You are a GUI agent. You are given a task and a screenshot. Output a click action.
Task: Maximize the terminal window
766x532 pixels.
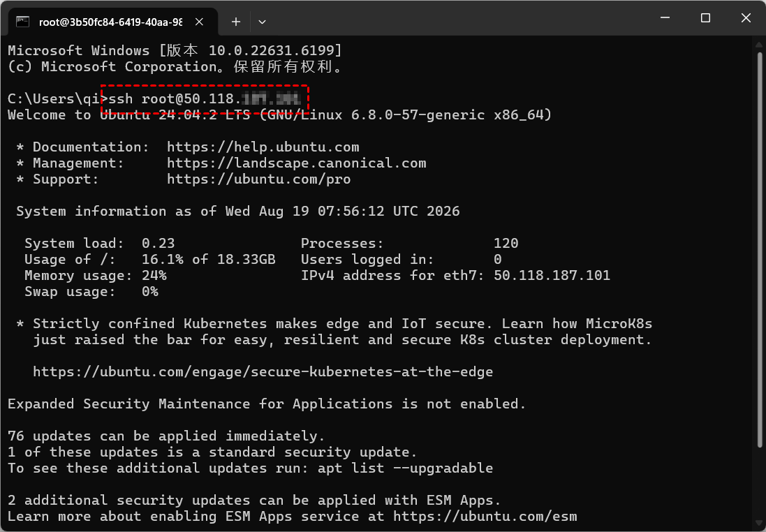[705, 17]
